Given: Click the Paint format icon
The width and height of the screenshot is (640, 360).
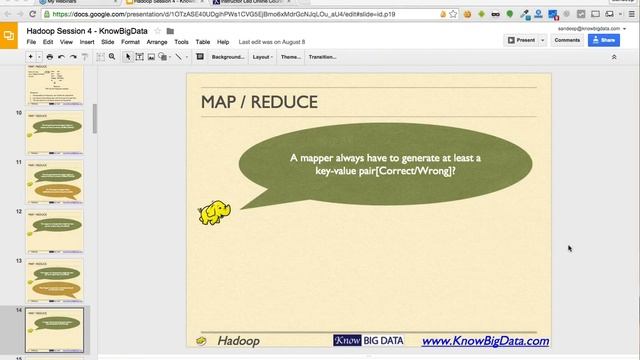Looking at the screenshot, I should coord(85,57).
